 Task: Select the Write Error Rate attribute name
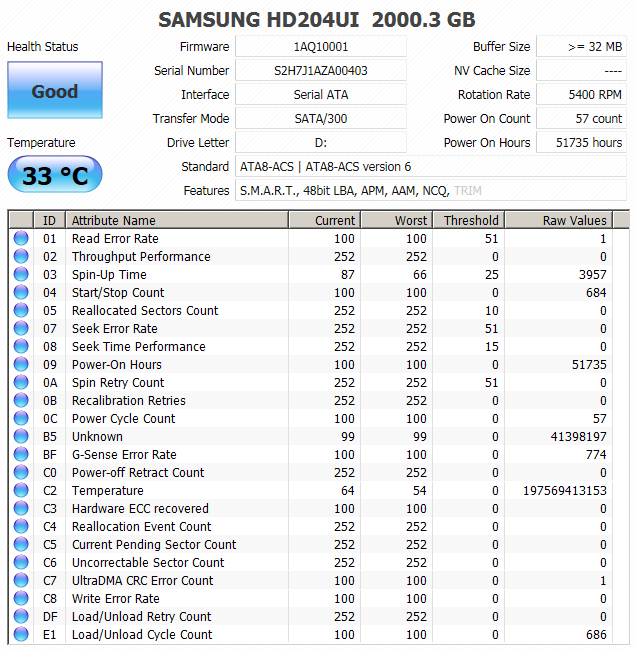click(115, 598)
